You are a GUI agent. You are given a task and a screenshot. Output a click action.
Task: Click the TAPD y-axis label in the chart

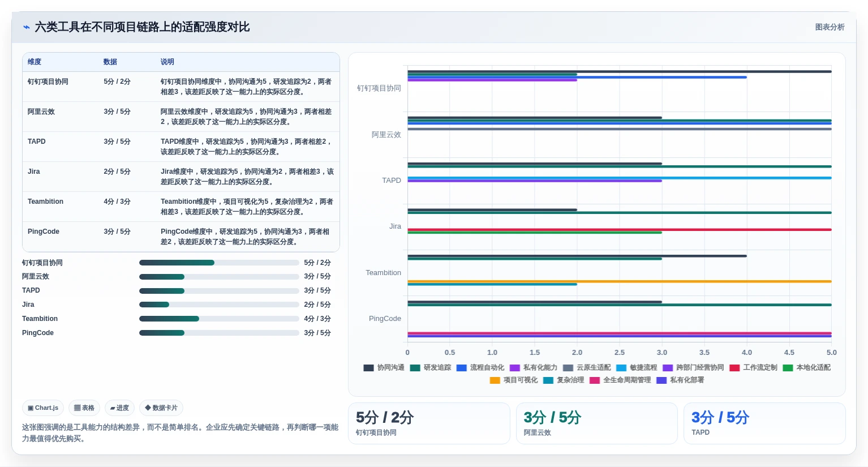pos(392,181)
